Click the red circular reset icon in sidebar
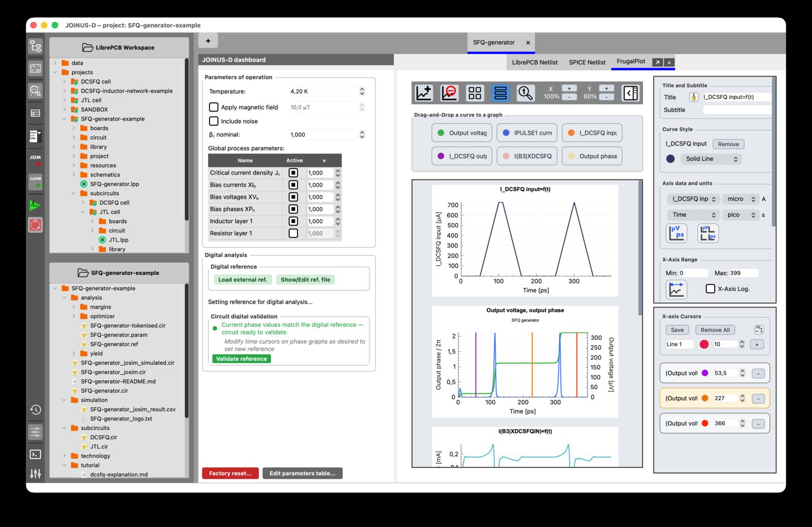 (x=35, y=225)
